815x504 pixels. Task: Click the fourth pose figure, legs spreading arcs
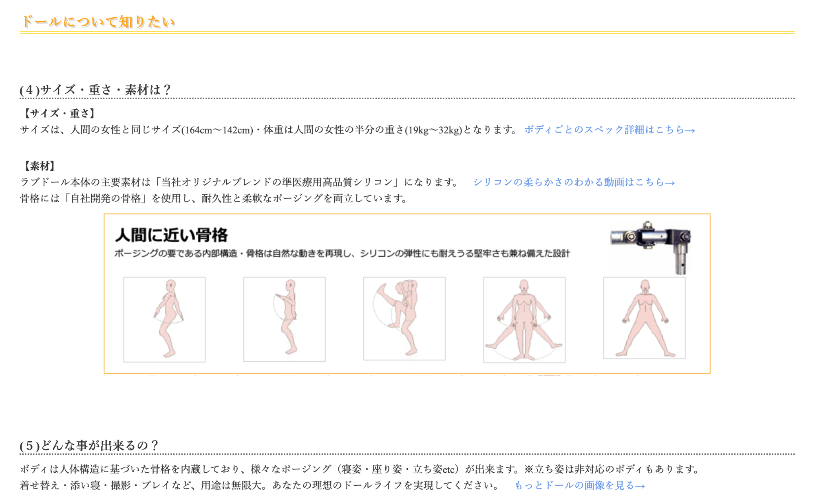pos(524,320)
